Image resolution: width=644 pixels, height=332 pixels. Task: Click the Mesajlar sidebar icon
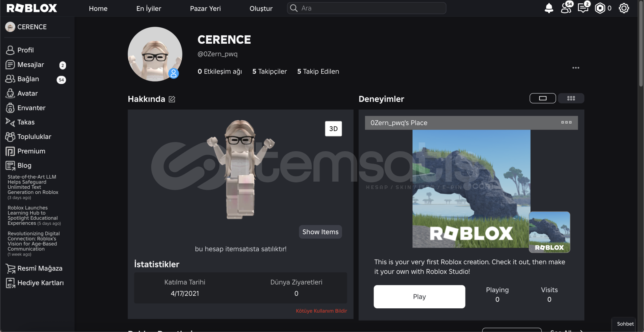tap(10, 65)
